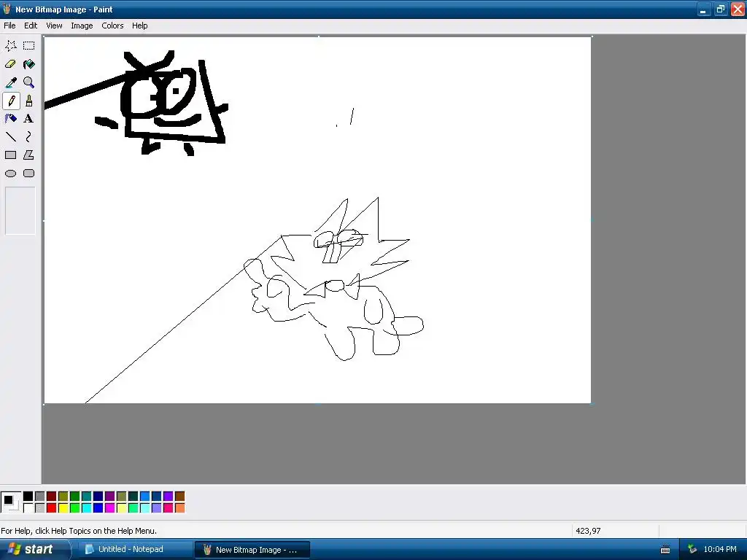Select the Free-Form Select tool

[x=10, y=46]
